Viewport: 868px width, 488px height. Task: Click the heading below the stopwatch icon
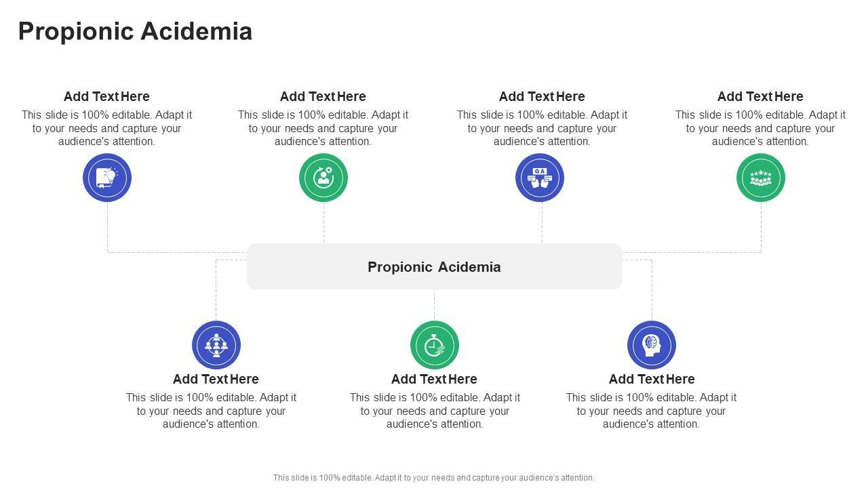pyautogui.click(x=434, y=379)
